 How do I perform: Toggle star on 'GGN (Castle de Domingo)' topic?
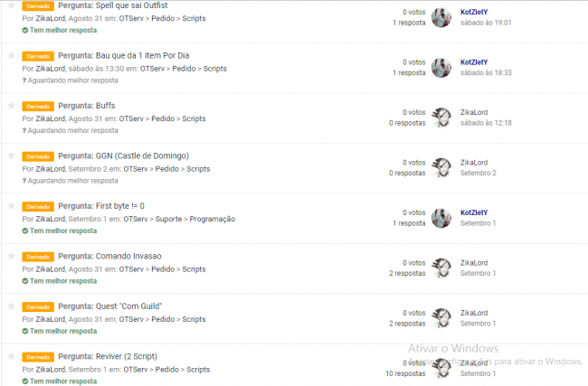(11, 155)
